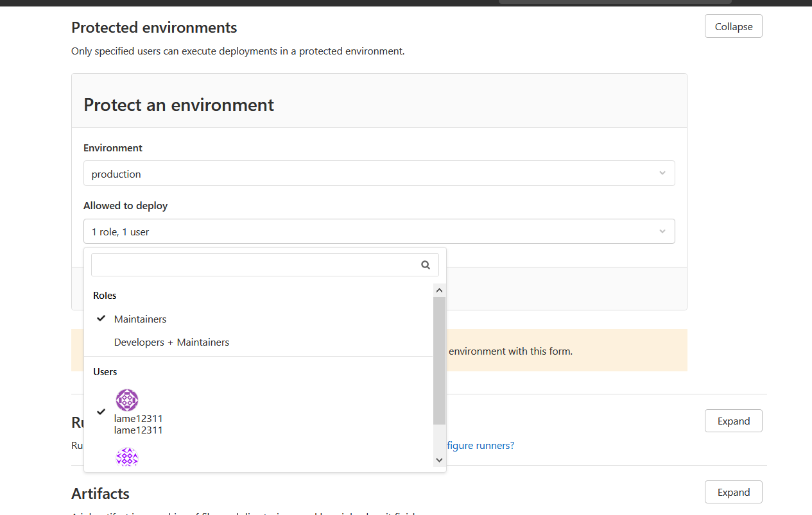The width and height of the screenshot is (812, 515).
Task: Open the production environment dropdown
Action: 379,173
